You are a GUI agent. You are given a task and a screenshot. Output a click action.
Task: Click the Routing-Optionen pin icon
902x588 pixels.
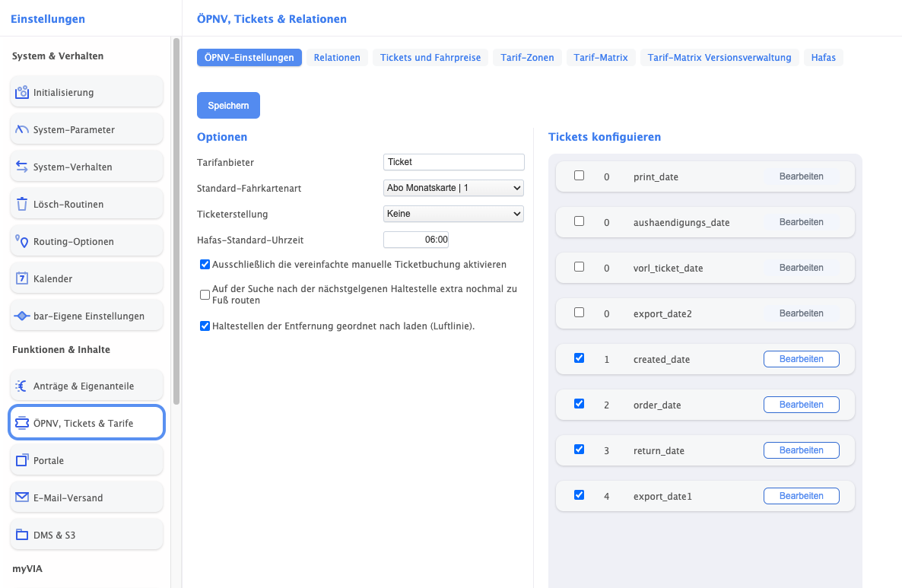pyautogui.click(x=22, y=242)
